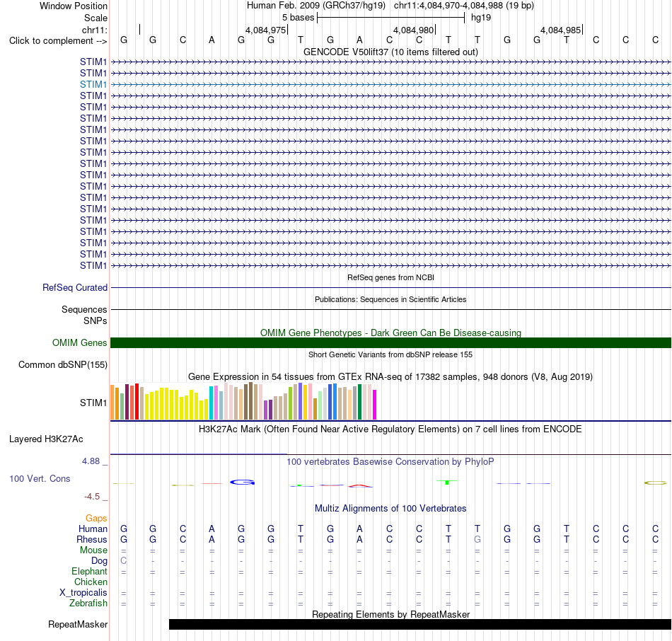This screenshot has height=641, width=672.
Task: Click the 'Click to complement -->' label
Action: click(x=58, y=41)
